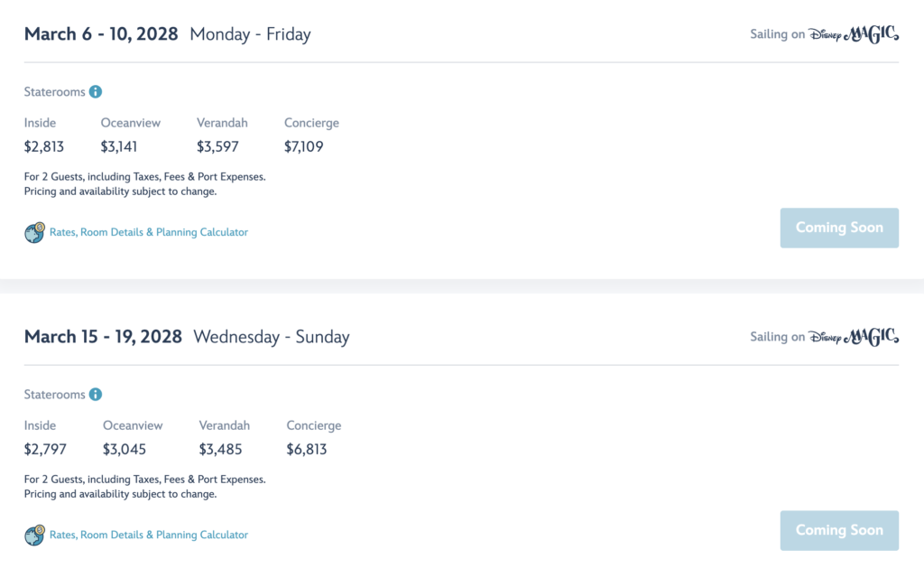Screen dimensions: 924x578
Task: Click globe calculator icon for March 6 cruise
Action: coord(35,232)
